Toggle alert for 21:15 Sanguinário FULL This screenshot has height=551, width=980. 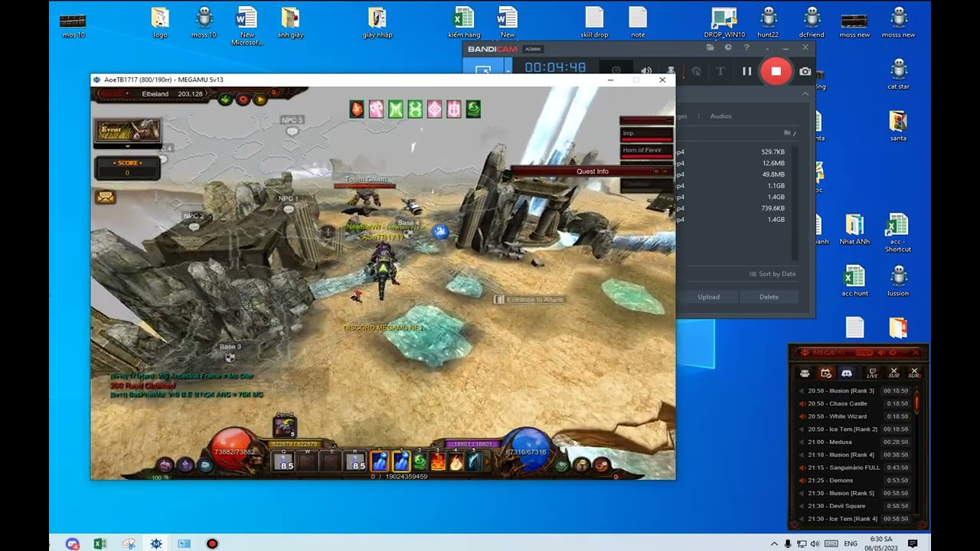pyautogui.click(x=802, y=468)
